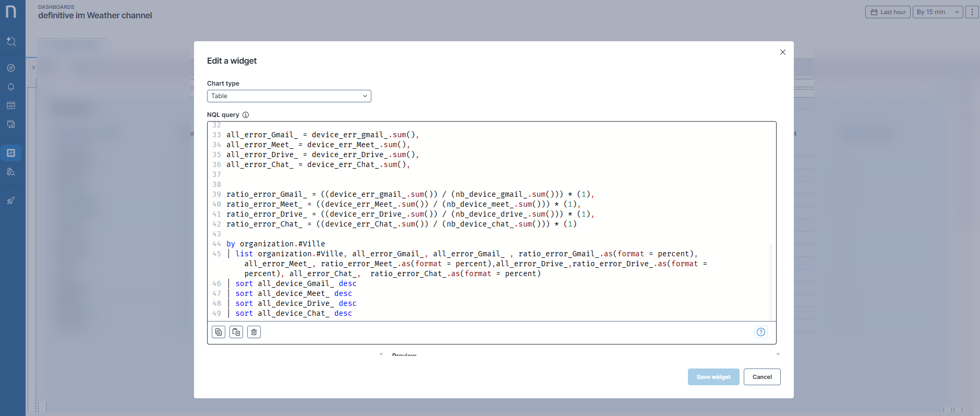Close the Edit a widget dialog

click(783, 52)
